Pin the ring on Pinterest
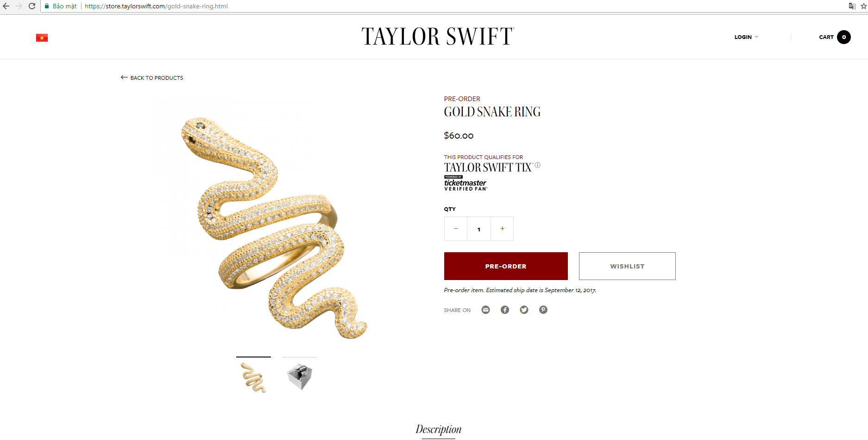Image resolution: width=868 pixels, height=440 pixels. tap(543, 310)
